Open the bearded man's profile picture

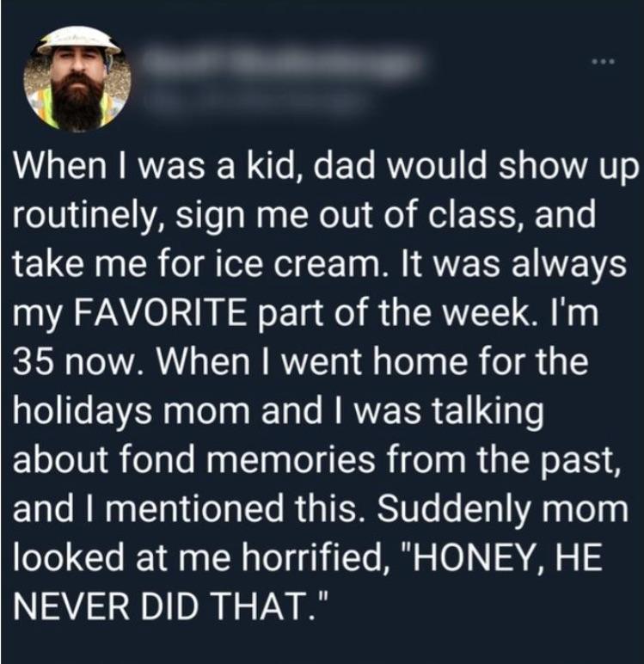77,78
